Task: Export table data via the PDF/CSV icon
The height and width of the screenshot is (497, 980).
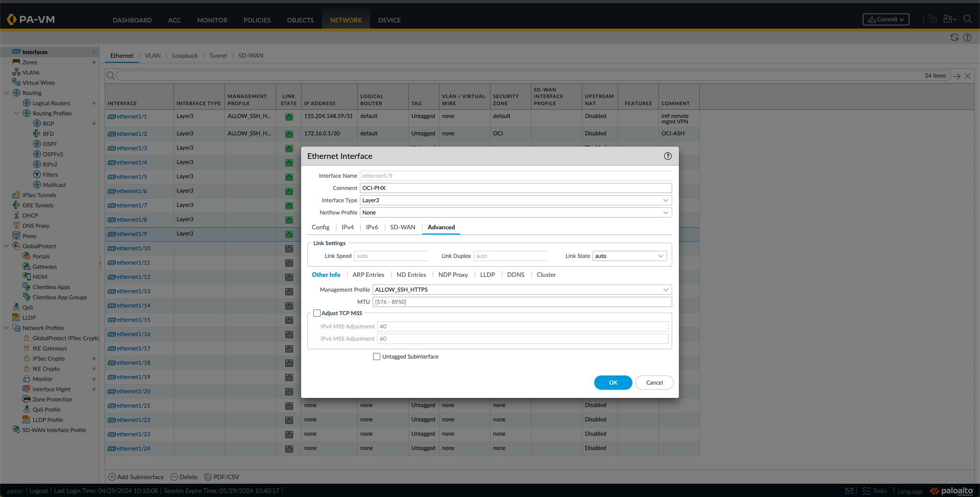Action: tap(222, 477)
